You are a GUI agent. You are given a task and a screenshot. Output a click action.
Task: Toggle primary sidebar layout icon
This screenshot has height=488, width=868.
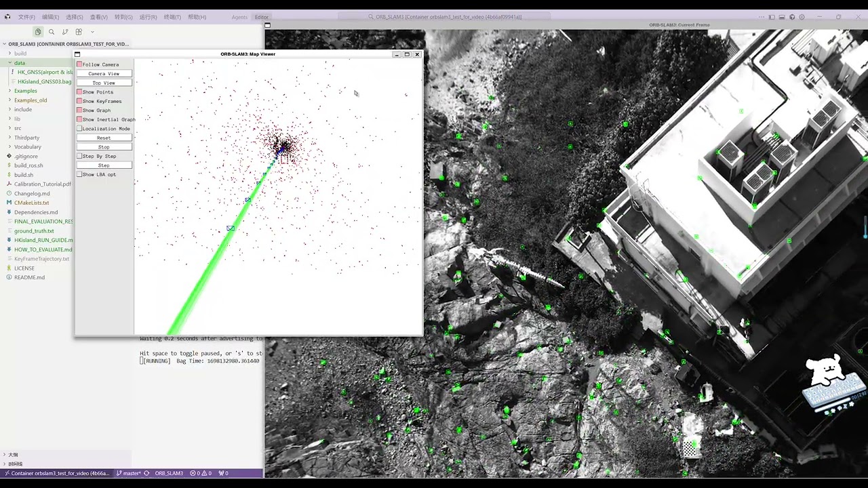pos(772,17)
